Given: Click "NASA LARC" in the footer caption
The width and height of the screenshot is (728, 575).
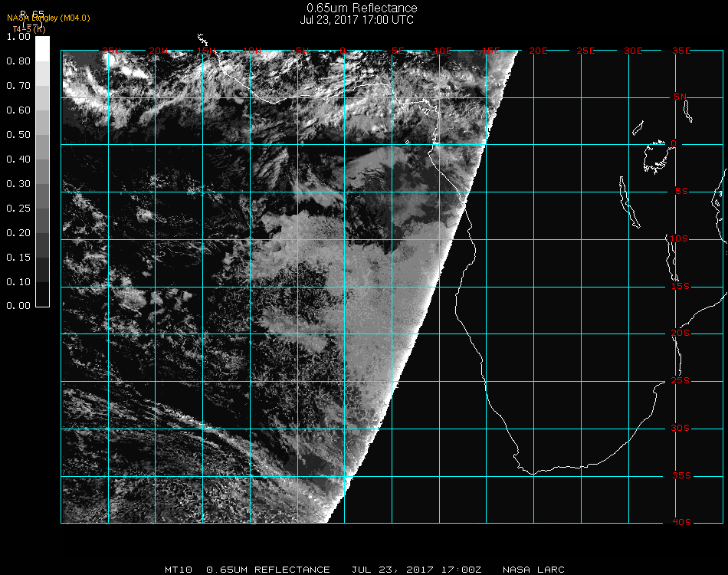Looking at the screenshot, I should pyautogui.click(x=533, y=570).
